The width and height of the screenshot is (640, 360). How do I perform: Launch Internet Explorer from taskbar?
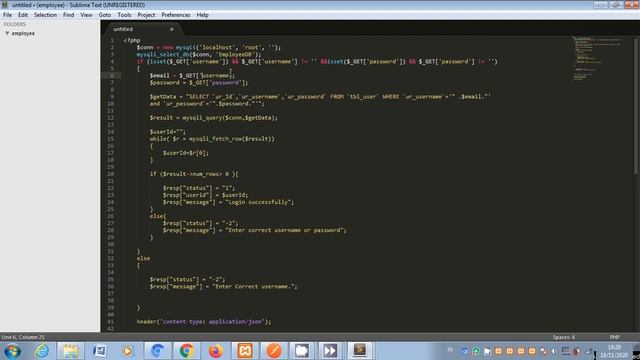pos(42,351)
